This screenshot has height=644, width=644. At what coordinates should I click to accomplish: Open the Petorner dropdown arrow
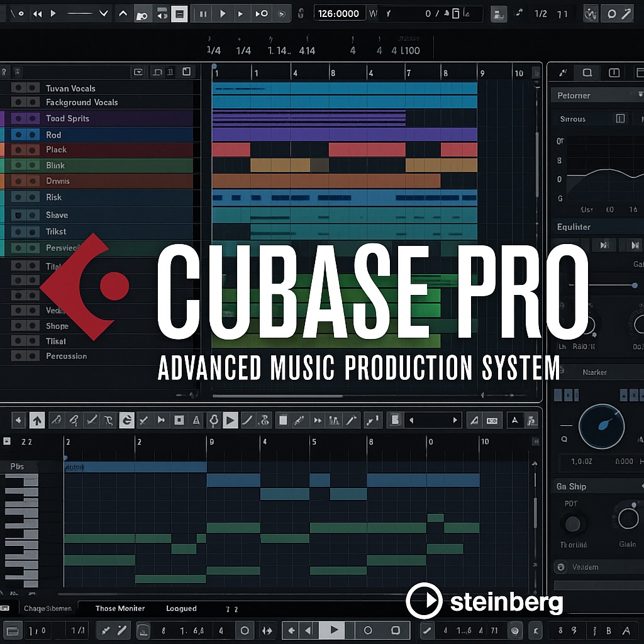(x=640, y=95)
